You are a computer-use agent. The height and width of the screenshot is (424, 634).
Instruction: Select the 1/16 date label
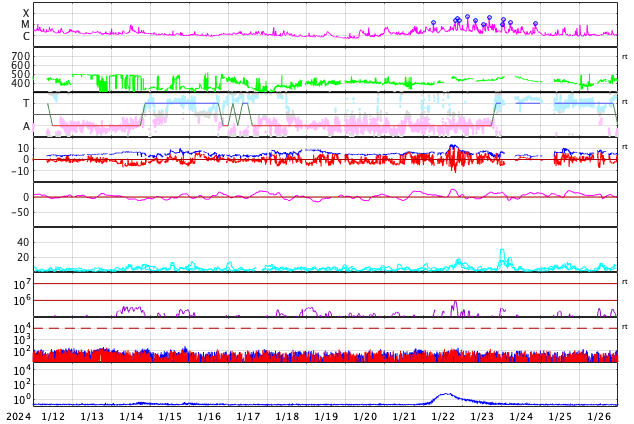tap(209, 416)
